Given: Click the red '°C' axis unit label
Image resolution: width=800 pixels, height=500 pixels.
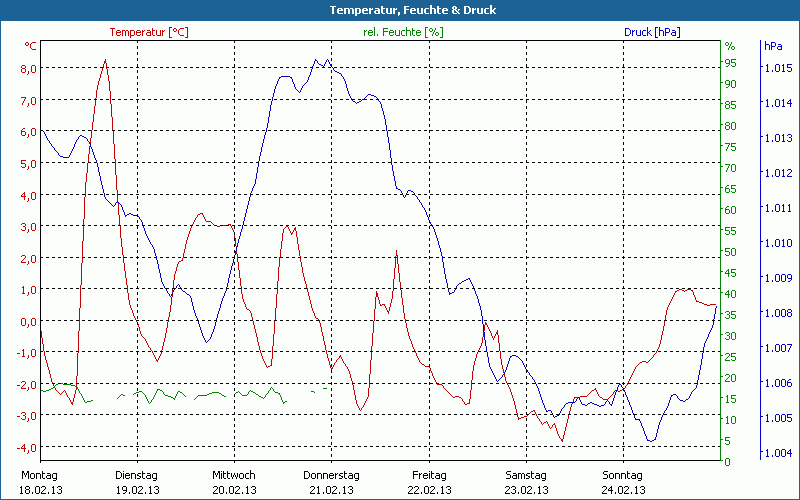Looking at the screenshot, I should pyautogui.click(x=30, y=46).
